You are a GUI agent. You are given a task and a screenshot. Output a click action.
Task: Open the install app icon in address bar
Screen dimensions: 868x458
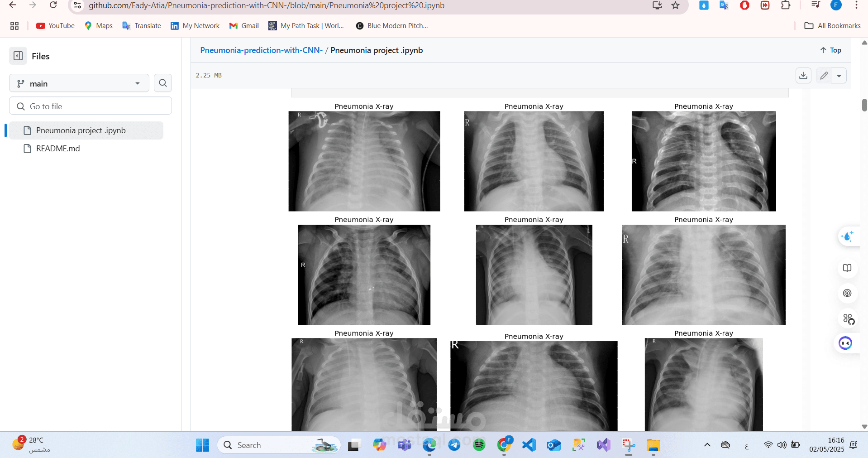click(x=657, y=5)
